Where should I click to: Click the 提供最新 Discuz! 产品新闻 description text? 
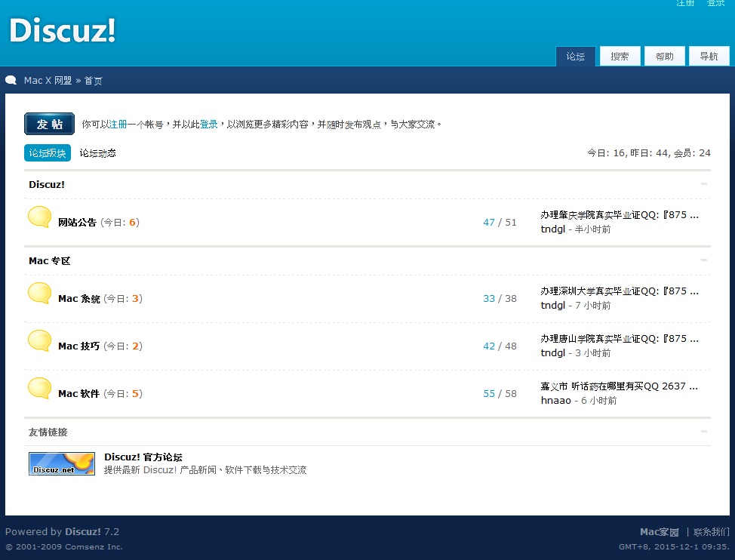pos(205,470)
